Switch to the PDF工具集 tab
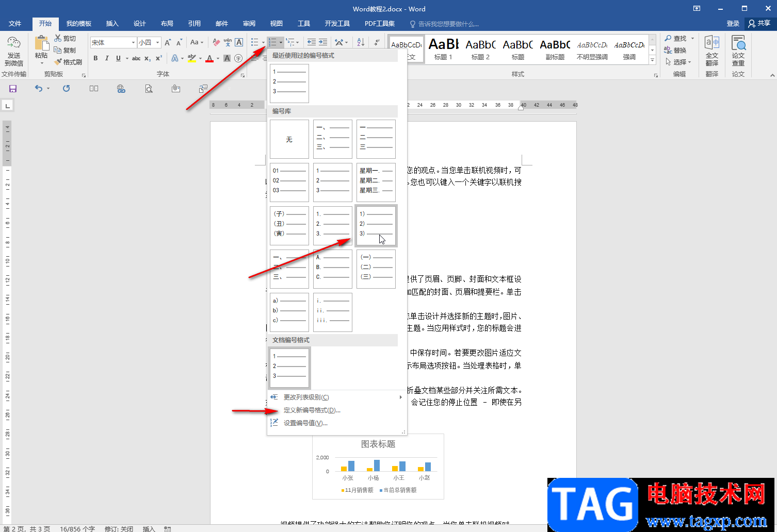Image resolution: width=777 pixels, height=532 pixels. [x=380, y=24]
